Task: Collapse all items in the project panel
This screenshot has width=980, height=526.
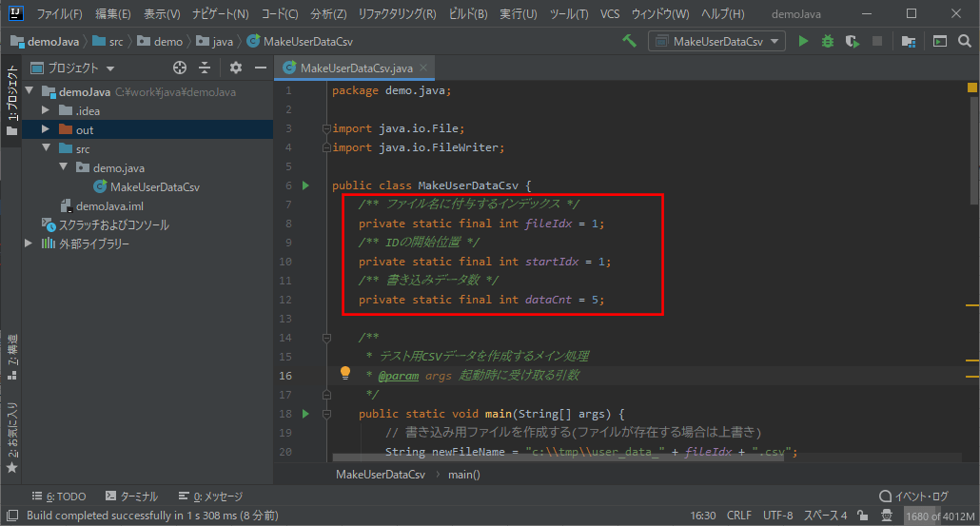Action: coord(205,68)
